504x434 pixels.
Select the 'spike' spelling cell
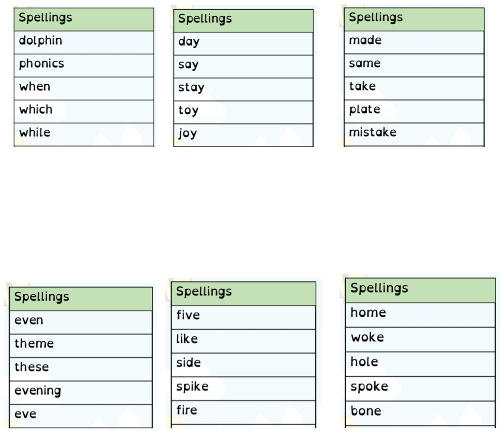point(243,389)
